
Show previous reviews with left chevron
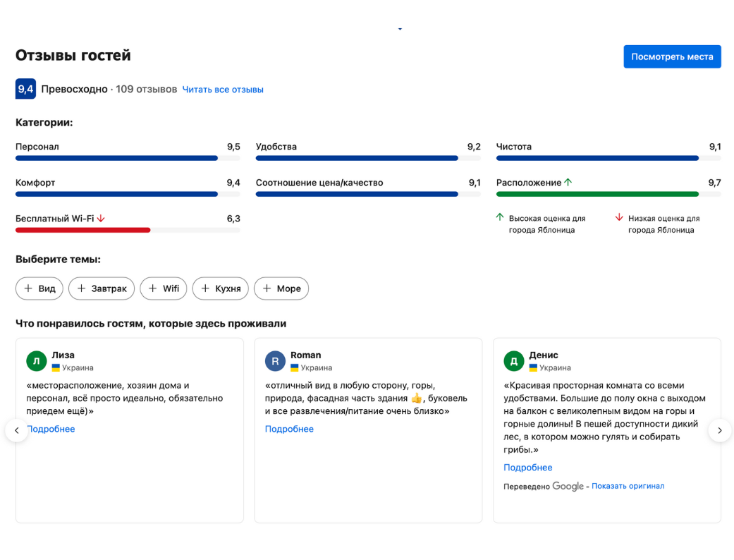(17, 430)
